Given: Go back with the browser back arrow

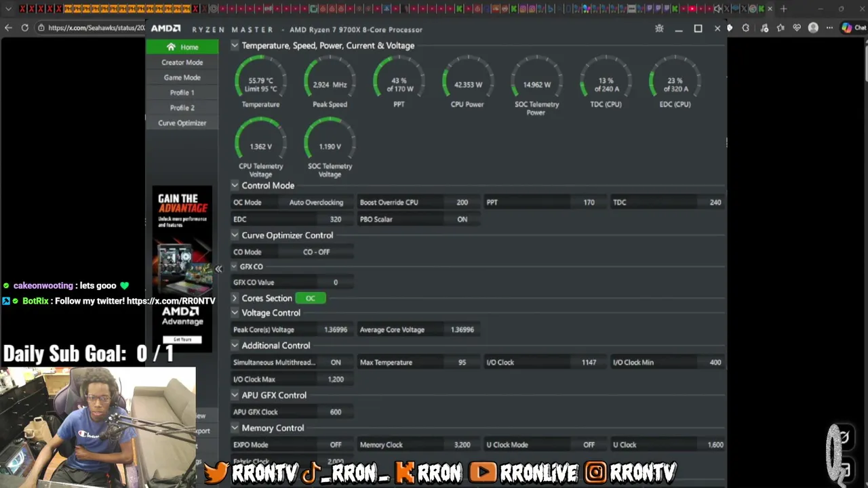Looking at the screenshot, I should point(8,28).
